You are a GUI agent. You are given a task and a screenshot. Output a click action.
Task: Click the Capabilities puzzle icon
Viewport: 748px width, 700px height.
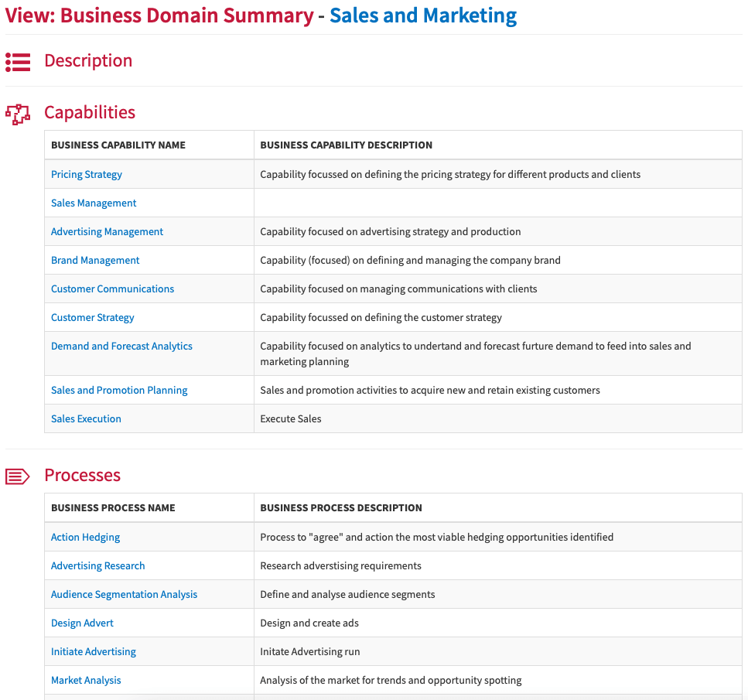pyautogui.click(x=18, y=114)
